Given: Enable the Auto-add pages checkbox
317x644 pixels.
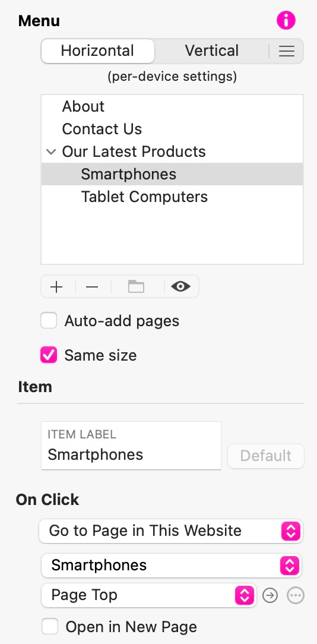Looking at the screenshot, I should pyautogui.click(x=49, y=321).
